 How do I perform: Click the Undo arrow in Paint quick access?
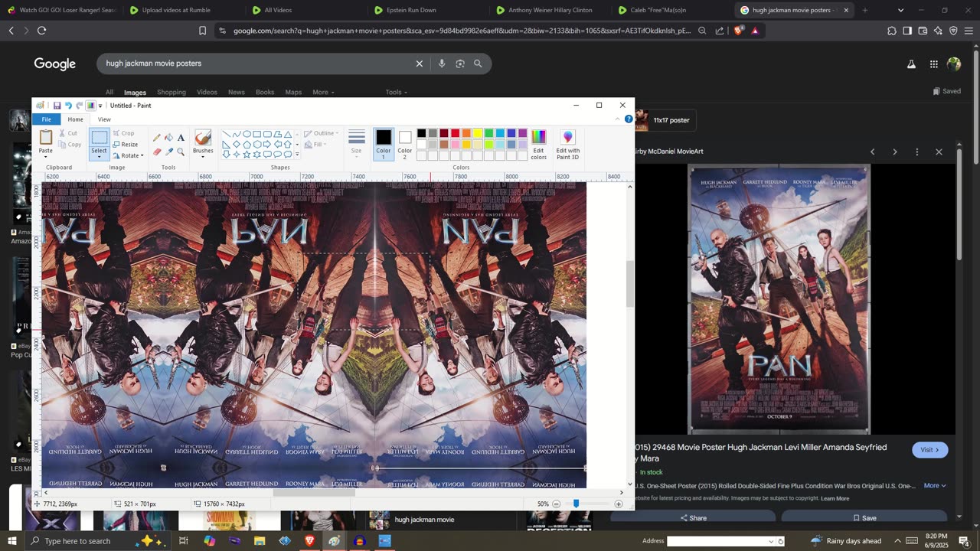pyautogui.click(x=68, y=106)
